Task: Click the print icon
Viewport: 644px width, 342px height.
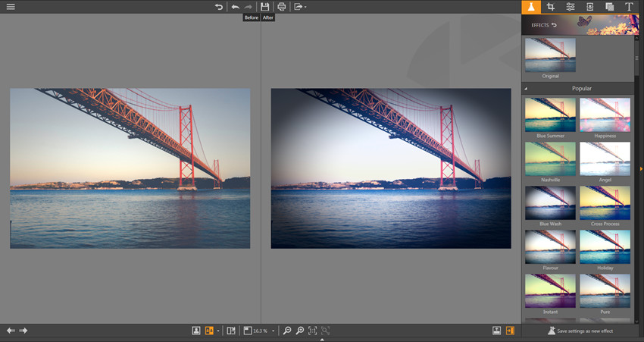Action: coord(281,7)
